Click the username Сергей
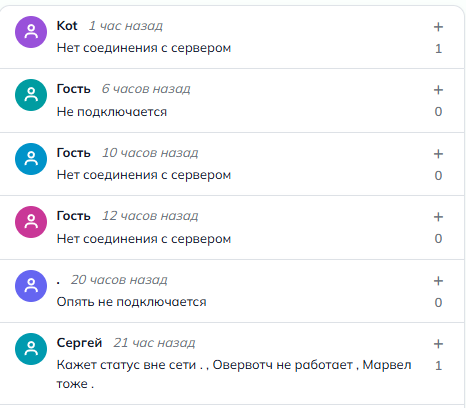 (79, 343)
